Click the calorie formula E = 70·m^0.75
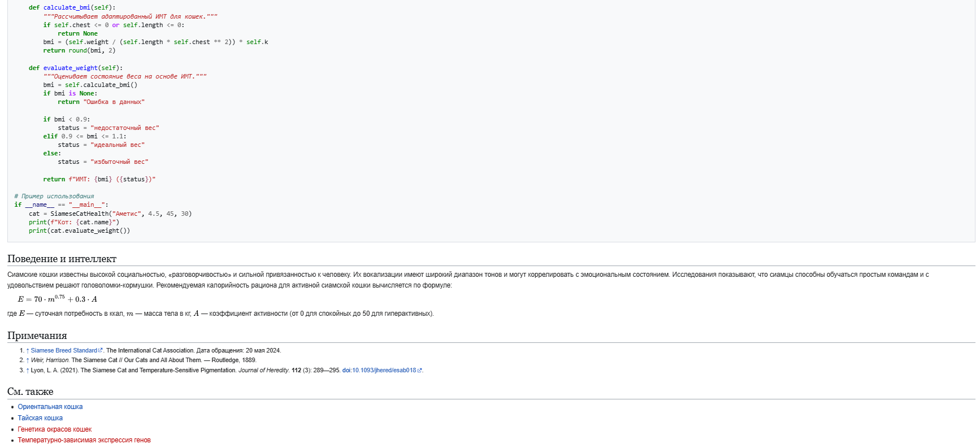The width and height of the screenshot is (980, 448). pos(58,299)
